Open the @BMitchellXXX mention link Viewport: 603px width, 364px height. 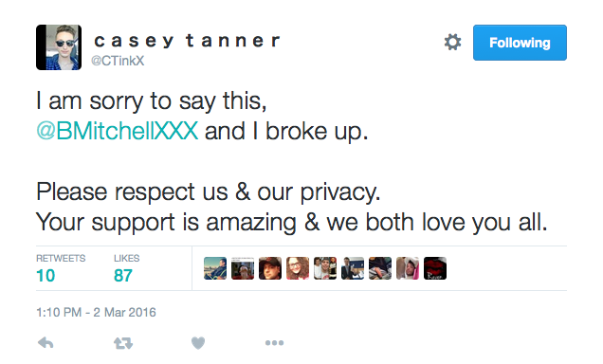point(118,131)
